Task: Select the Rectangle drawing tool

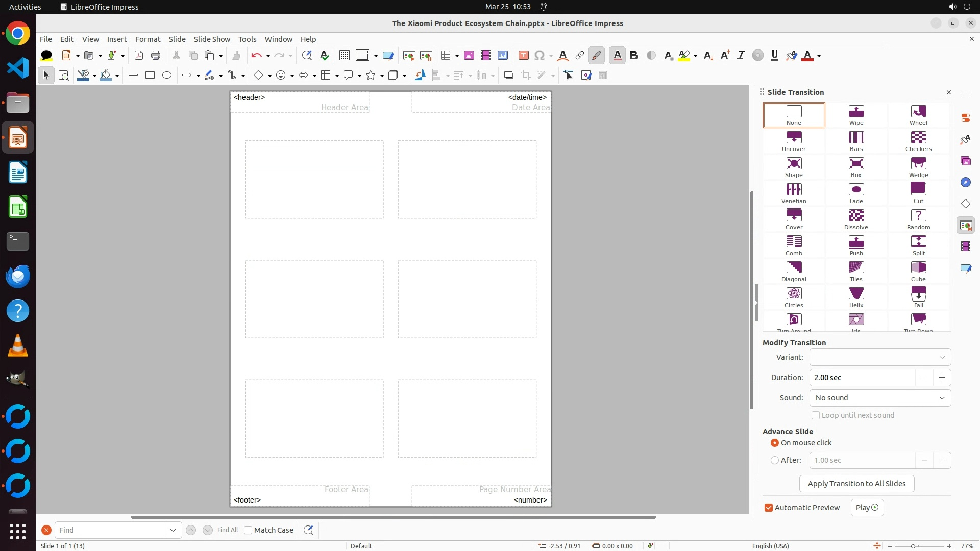Action: [x=150, y=76]
